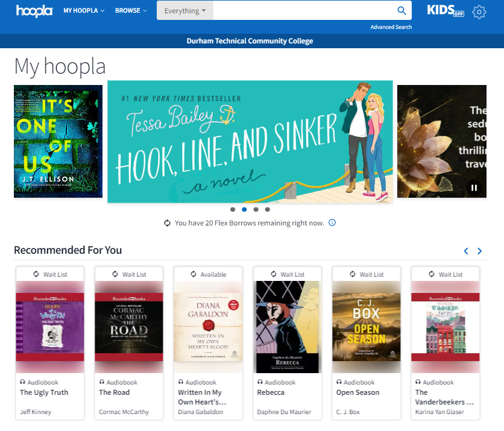Image resolution: width=504 pixels, height=431 pixels.
Task: Click the Flex Borrows refresh icon
Action: click(x=167, y=222)
